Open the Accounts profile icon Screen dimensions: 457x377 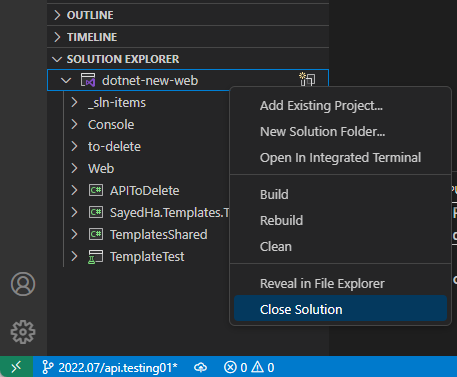(x=23, y=284)
